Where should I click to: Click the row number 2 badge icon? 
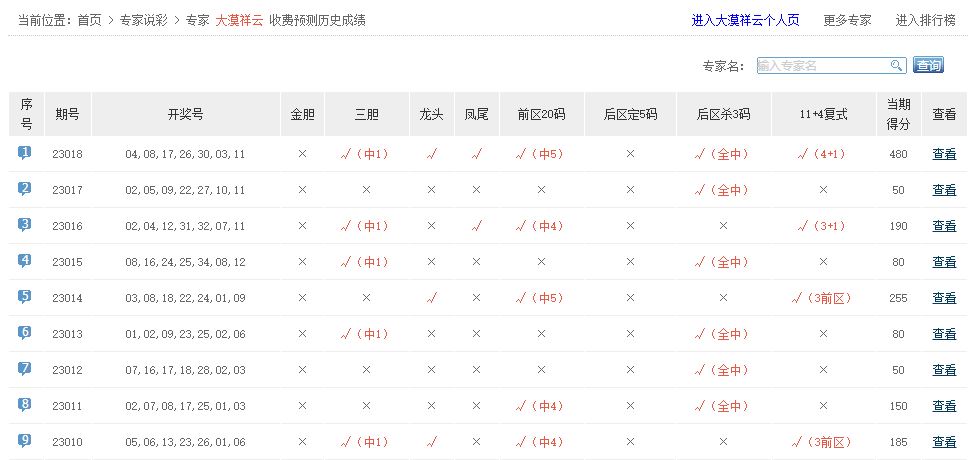click(x=25, y=189)
